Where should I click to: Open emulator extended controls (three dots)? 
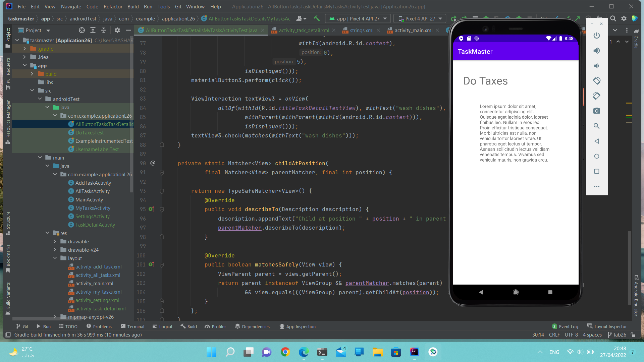(596, 186)
